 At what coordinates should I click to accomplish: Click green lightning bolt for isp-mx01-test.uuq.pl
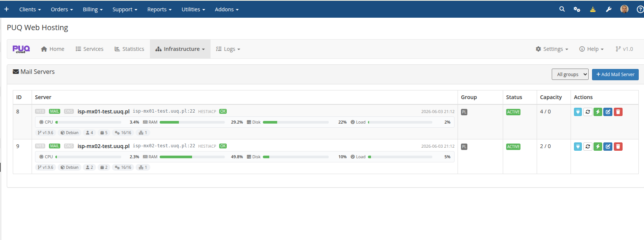point(598,112)
